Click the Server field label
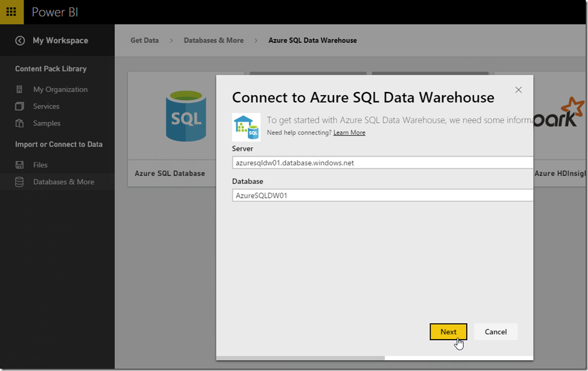 point(243,149)
